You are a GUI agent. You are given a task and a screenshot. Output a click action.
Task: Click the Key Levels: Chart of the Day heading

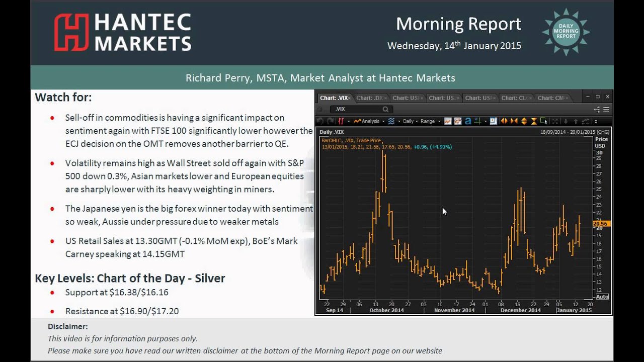pyautogui.click(x=130, y=278)
